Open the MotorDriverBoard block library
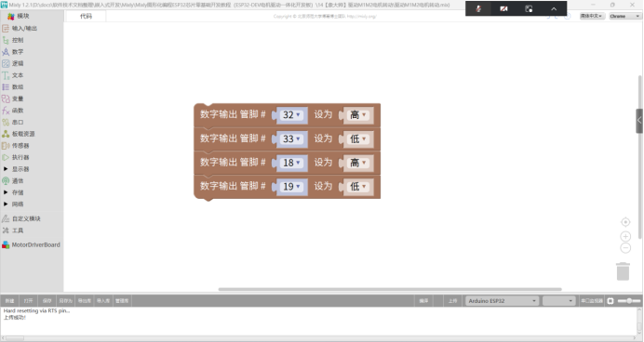The image size is (644, 342). point(32,244)
